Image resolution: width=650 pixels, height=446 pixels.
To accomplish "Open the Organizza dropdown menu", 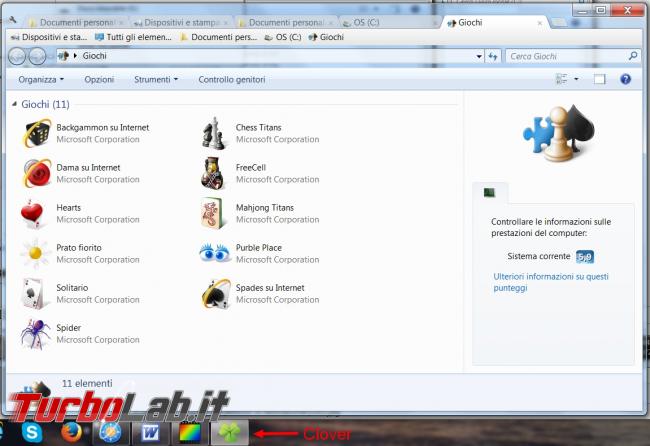I will [41, 79].
